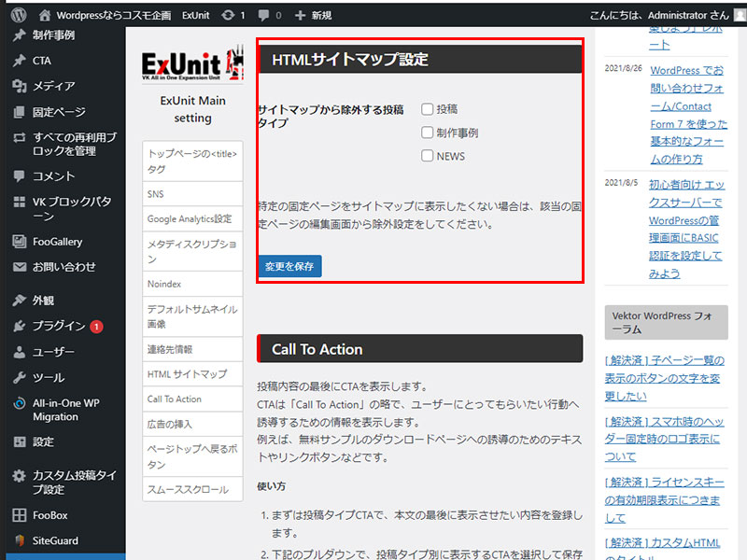Screen dimensions: 747x560
Task: Enable the 制作事例 exclusion checkbox
Action: click(428, 133)
